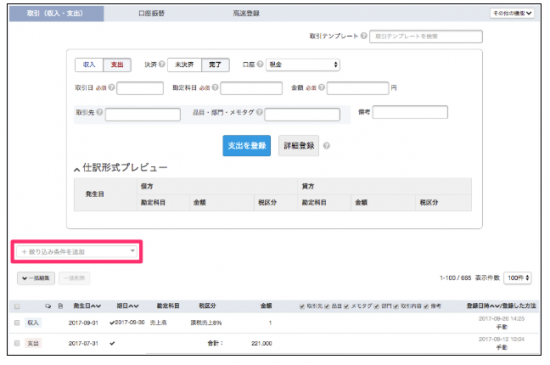Select 支出 transaction type
The image size is (550, 365).
coord(117,65)
